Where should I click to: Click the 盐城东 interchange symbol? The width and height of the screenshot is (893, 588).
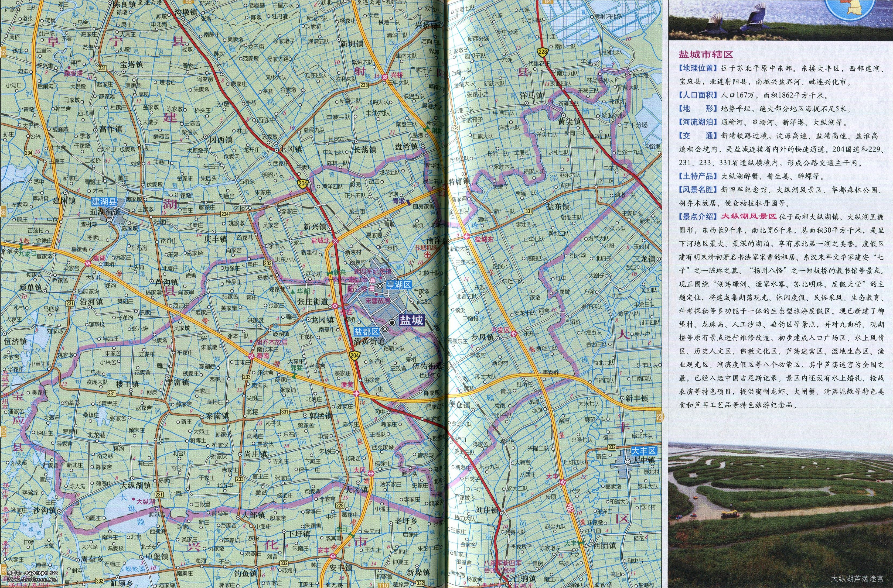click(467, 237)
